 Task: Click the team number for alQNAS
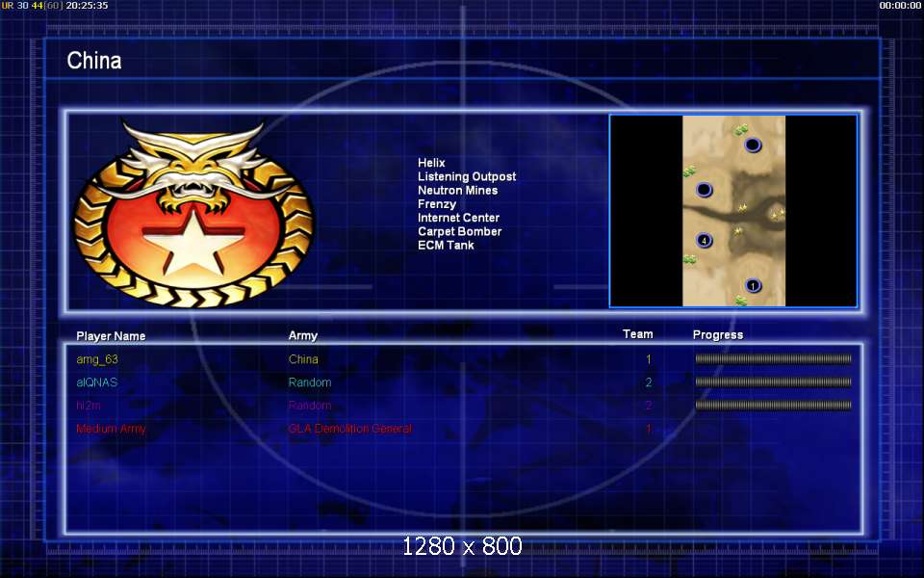[649, 382]
